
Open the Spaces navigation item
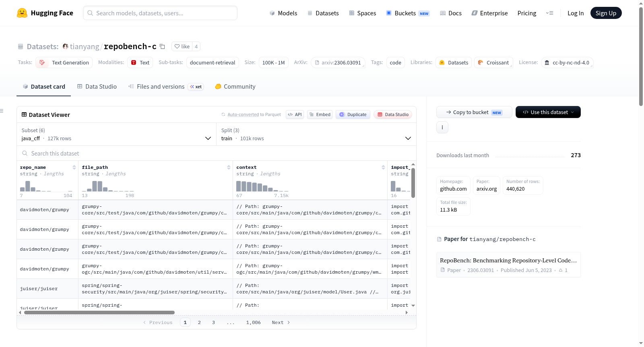(363, 13)
